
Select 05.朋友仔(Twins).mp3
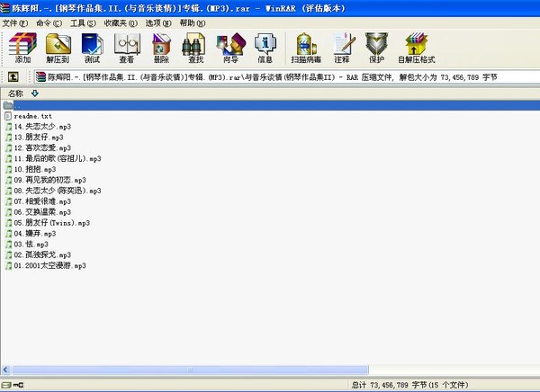(x=52, y=223)
